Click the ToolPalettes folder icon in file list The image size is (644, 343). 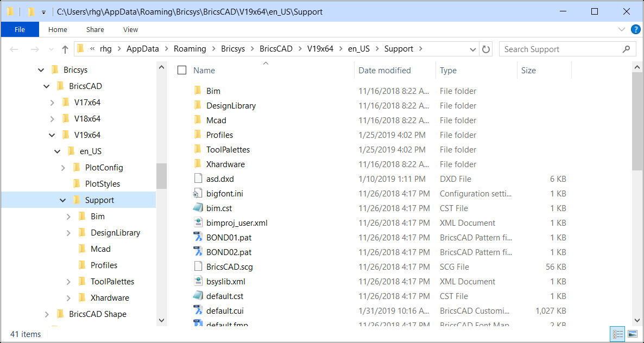point(198,149)
